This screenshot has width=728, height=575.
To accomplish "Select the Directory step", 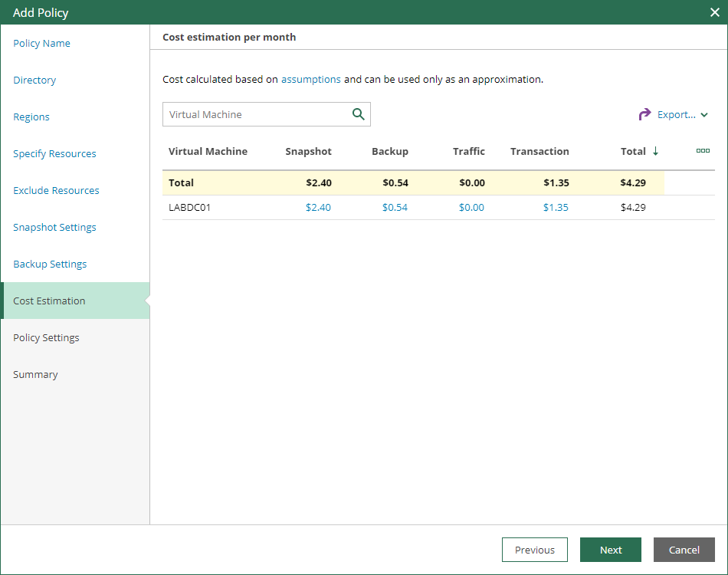I will point(34,80).
